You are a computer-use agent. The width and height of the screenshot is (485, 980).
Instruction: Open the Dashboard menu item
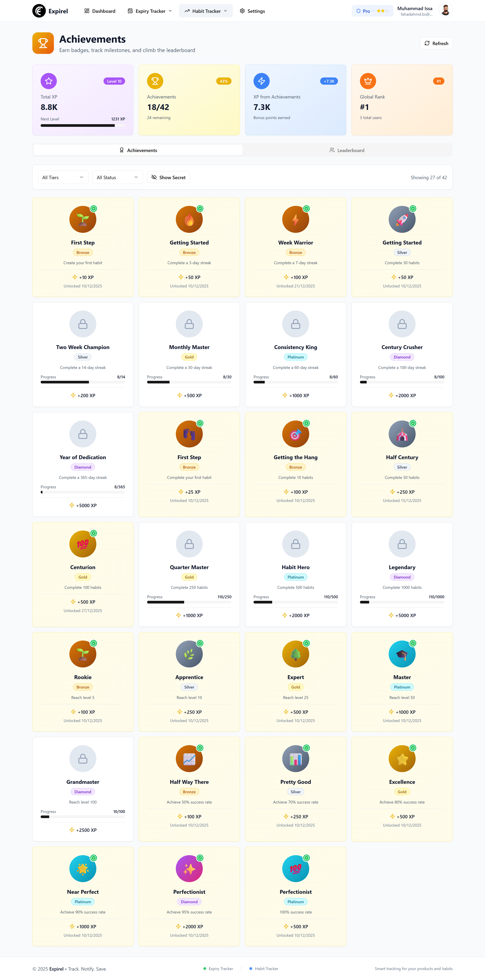point(100,11)
